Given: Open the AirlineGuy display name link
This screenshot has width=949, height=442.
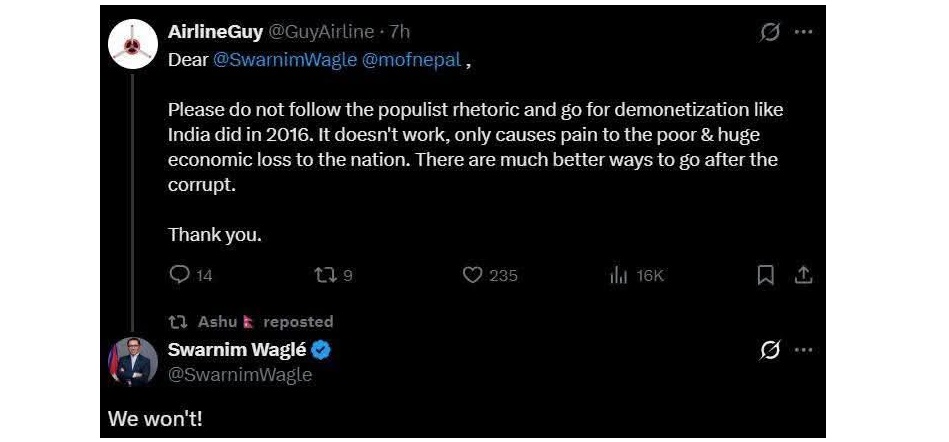Looking at the screenshot, I should click(x=215, y=32).
